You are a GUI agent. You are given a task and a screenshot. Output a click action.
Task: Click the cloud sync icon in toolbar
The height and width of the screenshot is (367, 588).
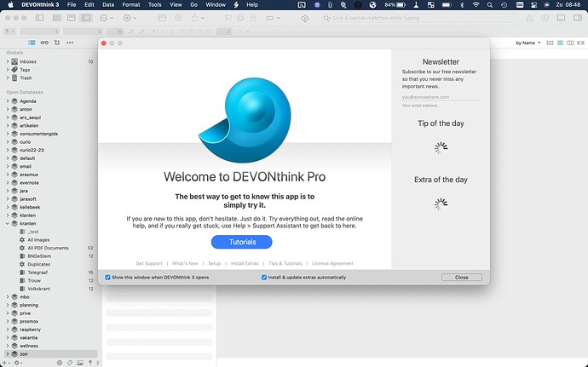pyautogui.click(x=305, y=18)
